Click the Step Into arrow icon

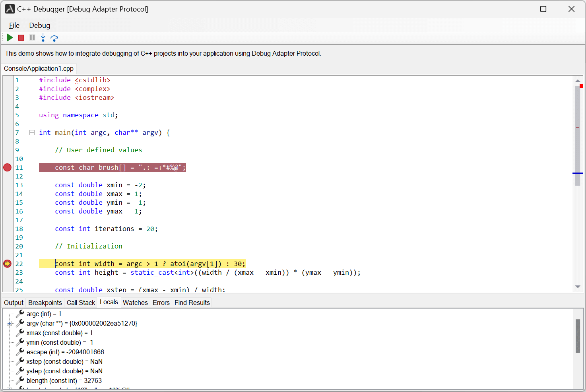pyautogui.click(x=43, y=38)
